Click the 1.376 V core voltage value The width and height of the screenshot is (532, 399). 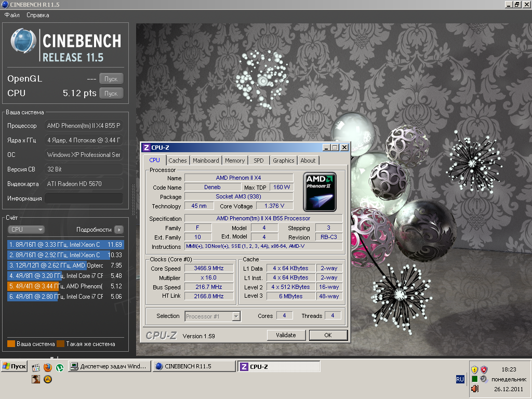274,206
